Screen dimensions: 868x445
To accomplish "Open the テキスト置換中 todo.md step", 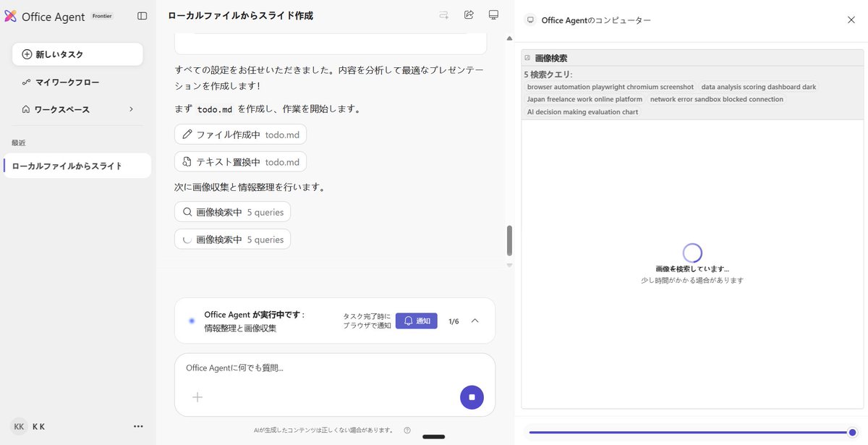I will [240, 161].
